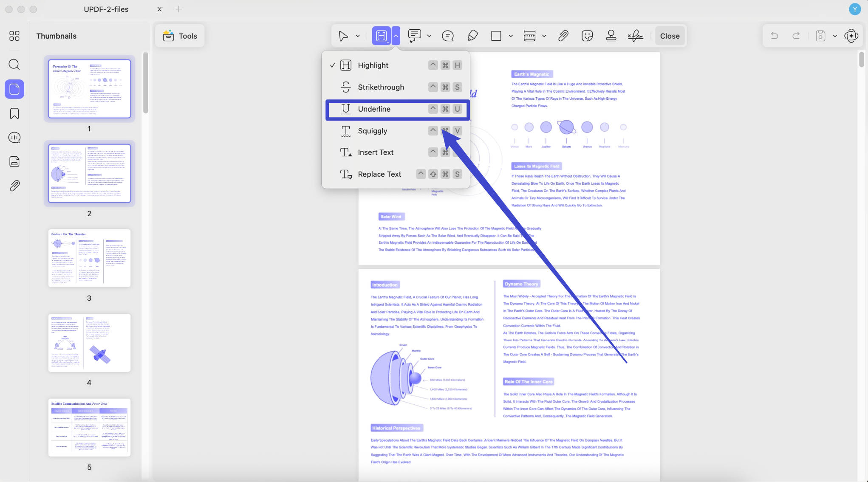Open the search panel in sidebar

[x=14, y=65]
